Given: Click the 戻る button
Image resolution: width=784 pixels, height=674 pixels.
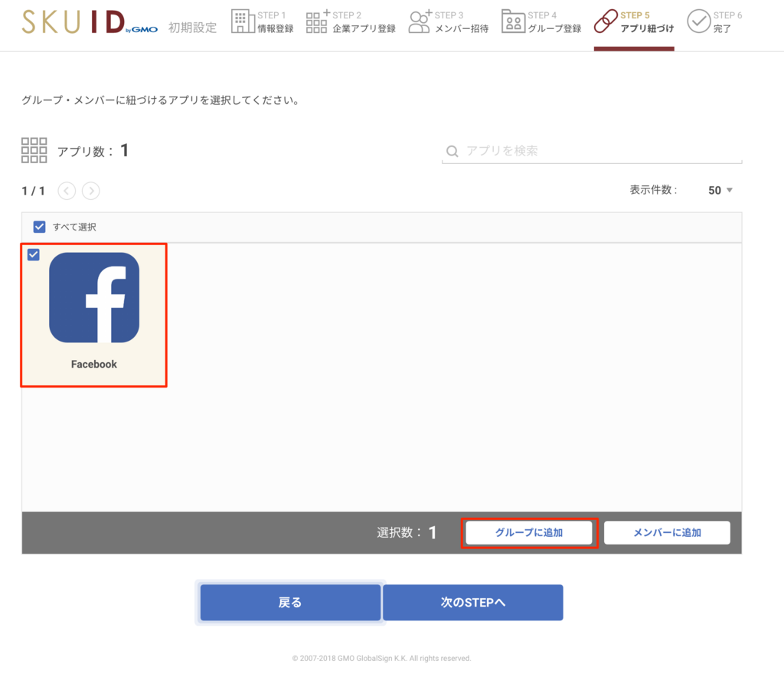Looking at the screenshot, I should pos(290,603).
